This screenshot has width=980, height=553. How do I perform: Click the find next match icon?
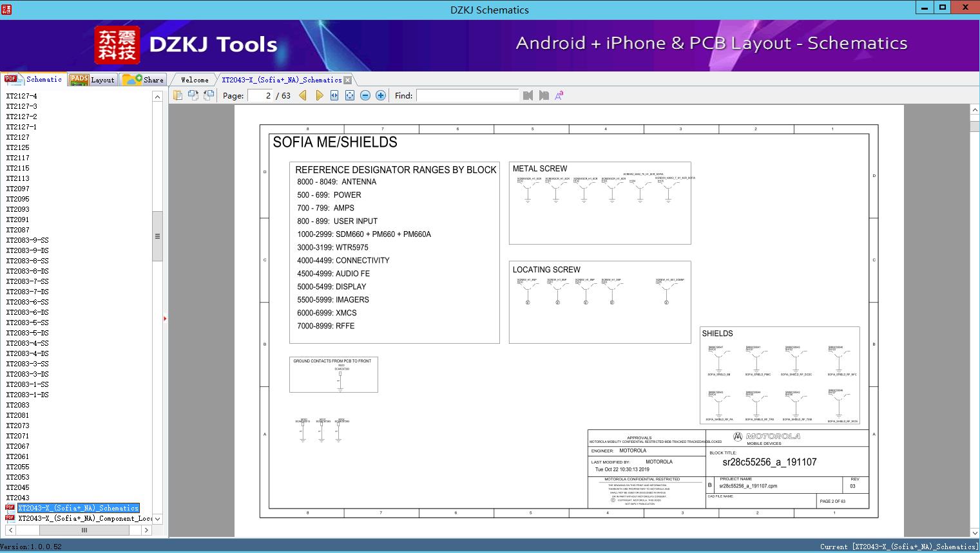[x=544, y=95]
